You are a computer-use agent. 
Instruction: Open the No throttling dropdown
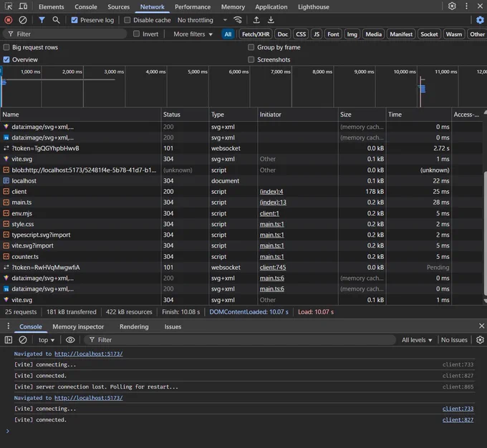point(202,20)
